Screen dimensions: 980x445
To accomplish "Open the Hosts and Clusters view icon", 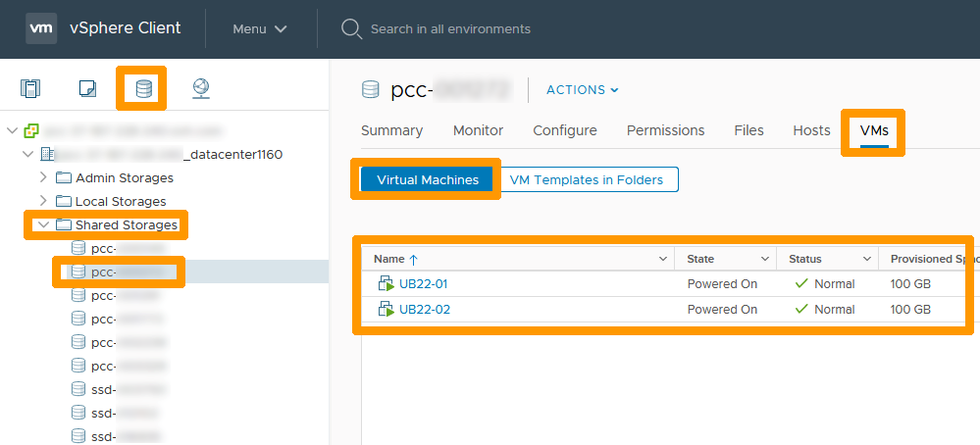I will (30, 89).
